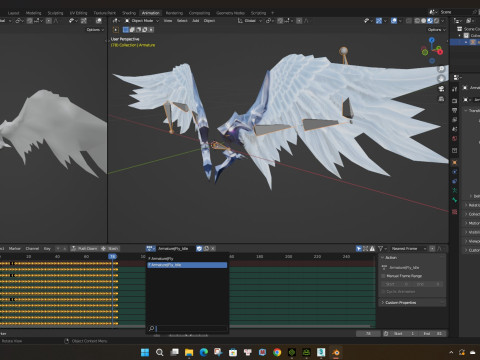Open the viewport Options dropdown
Viewport: 480px width, 360px height.
click(x=437, y=30)
